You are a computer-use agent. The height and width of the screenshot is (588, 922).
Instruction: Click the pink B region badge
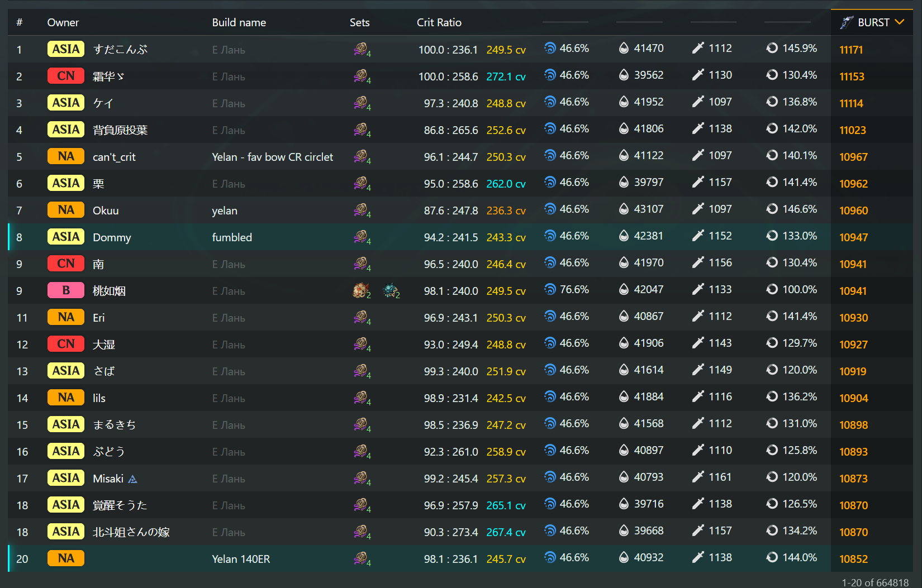66,290
